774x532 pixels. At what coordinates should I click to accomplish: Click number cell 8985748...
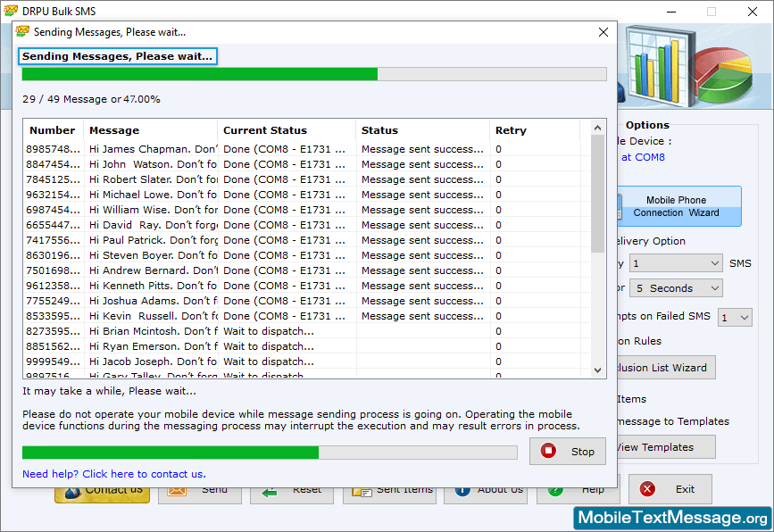(x=53, y=149)
